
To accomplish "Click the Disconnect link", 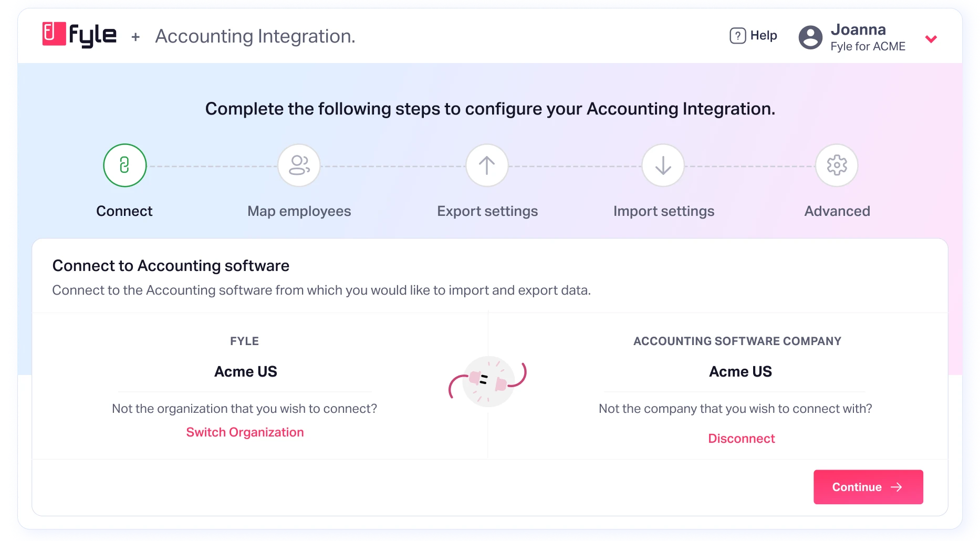I will click(x=742, y=439).
